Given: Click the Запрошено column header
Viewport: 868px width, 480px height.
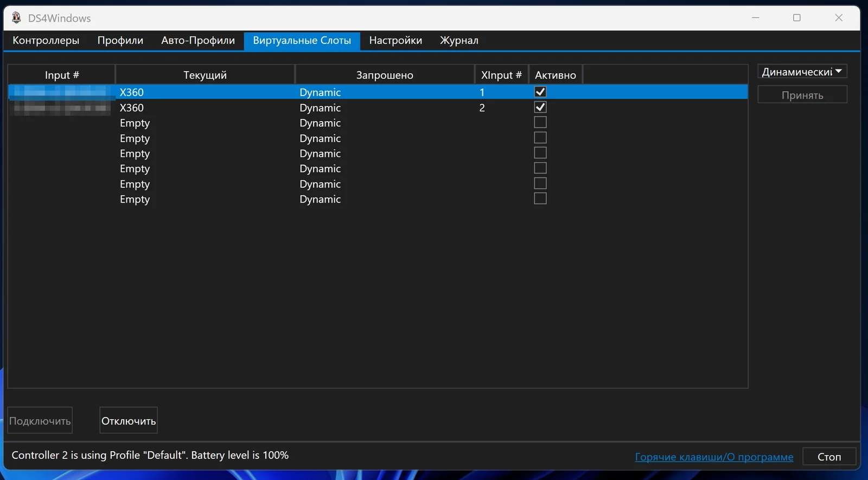Looking at the screenshot, I should coord(385,75).
